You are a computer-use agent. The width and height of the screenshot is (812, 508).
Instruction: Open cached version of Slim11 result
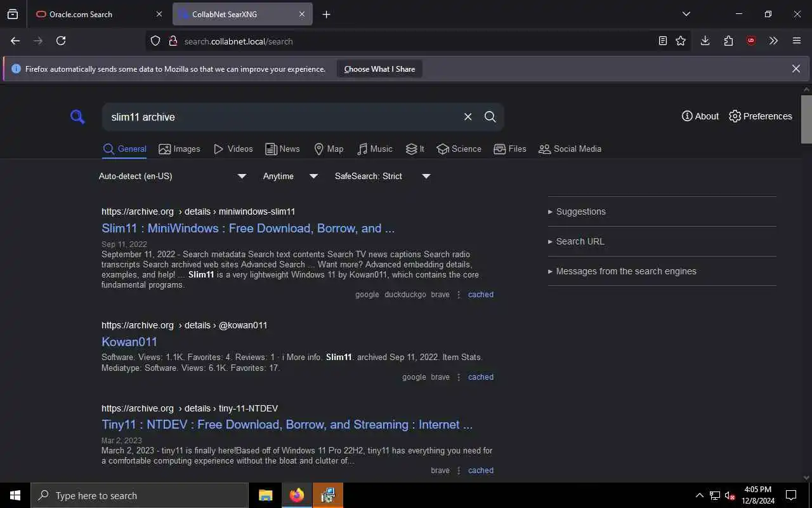coord(481,295)
